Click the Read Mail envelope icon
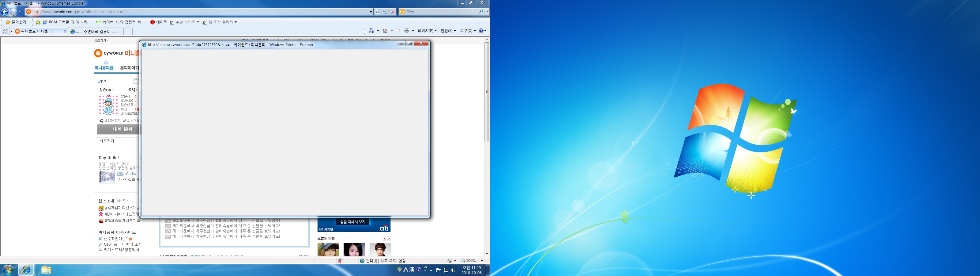This screenshot has width=980, height=276. pyautogui.click(x=398, y=30)
